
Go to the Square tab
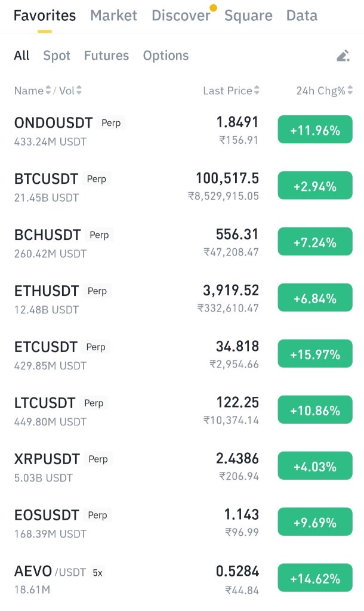click(248, 16)
